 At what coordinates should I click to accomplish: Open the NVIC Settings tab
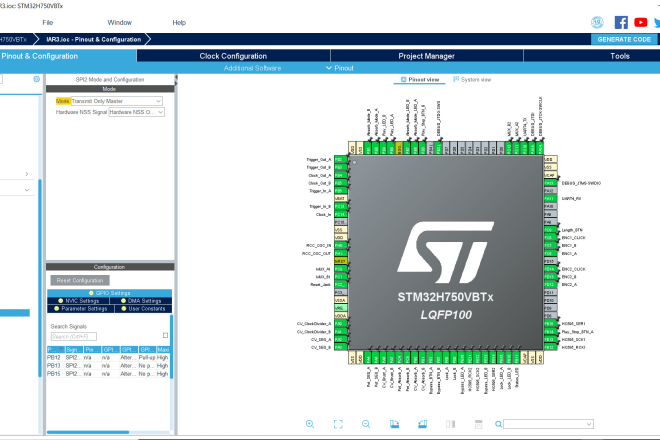pyautogui.click(x=78, y=301)
